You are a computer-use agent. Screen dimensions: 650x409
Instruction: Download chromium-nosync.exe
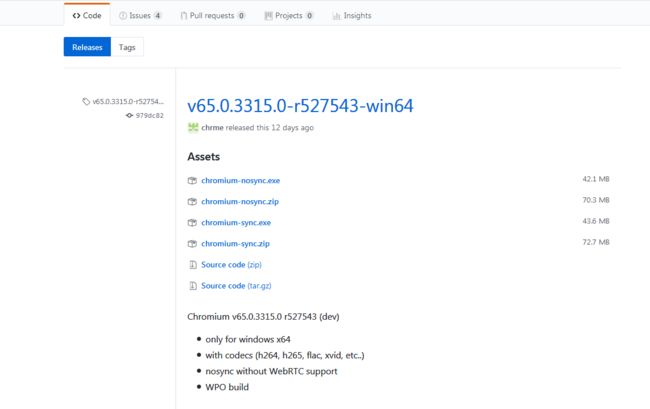(240, 180)
